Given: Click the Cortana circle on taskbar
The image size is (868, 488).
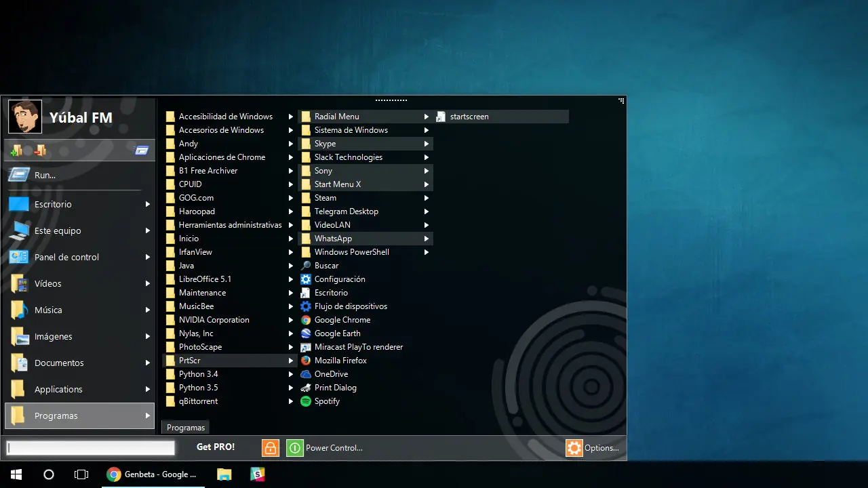Looking at the screenshot, I should pos(49,474).
